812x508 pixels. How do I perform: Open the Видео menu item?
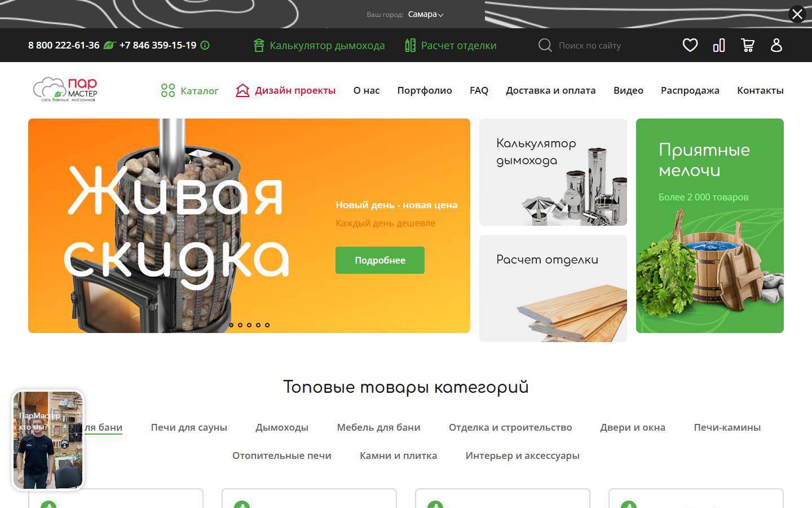point(628,90)
